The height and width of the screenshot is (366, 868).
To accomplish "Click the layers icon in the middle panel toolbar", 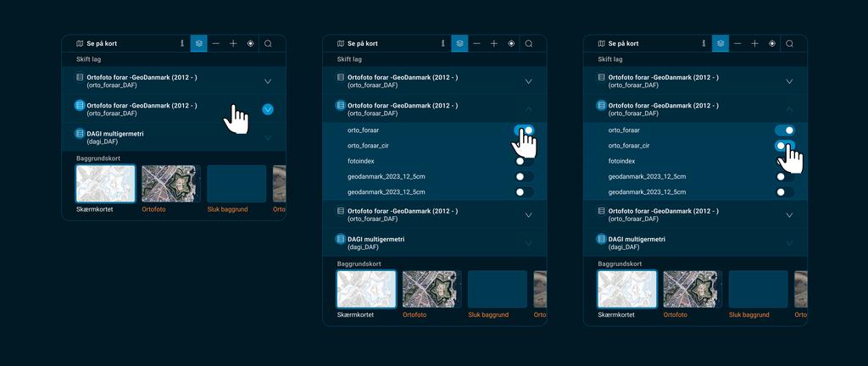I will [459, 43].
